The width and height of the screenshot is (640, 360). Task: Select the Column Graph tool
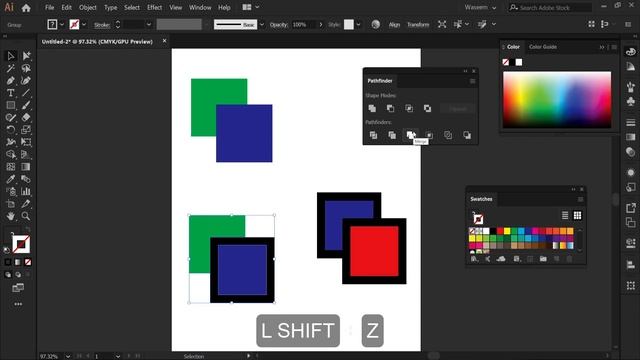(x=26, y=191)
